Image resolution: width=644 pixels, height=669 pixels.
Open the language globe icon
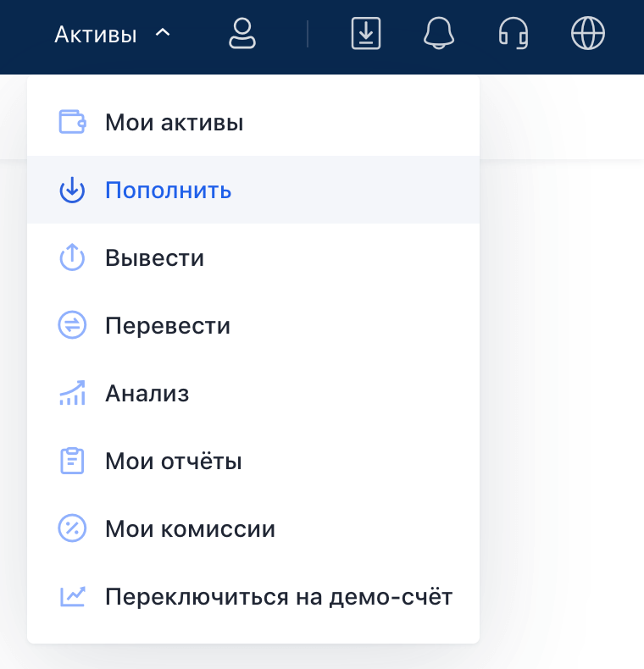click(x=587, y=33)
